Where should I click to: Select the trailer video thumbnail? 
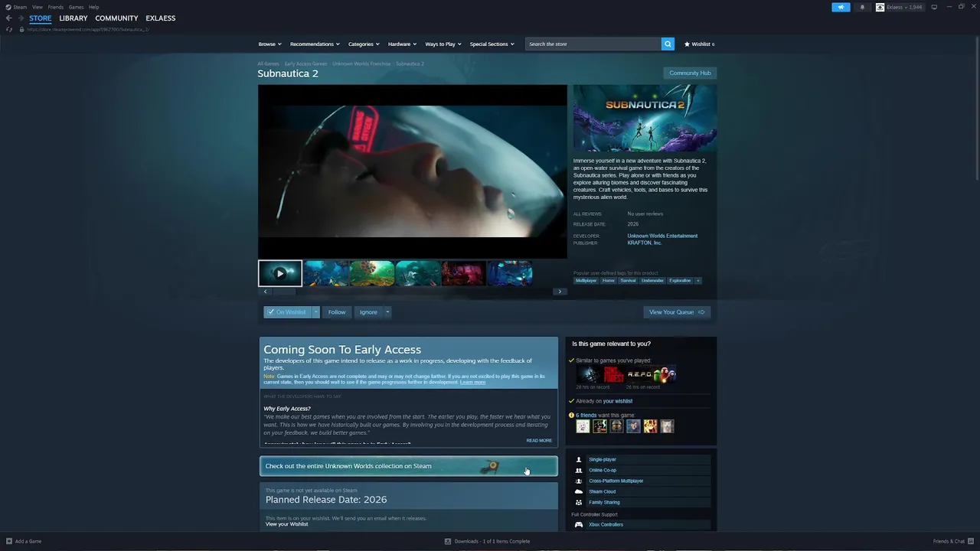[x=280, y=273]
